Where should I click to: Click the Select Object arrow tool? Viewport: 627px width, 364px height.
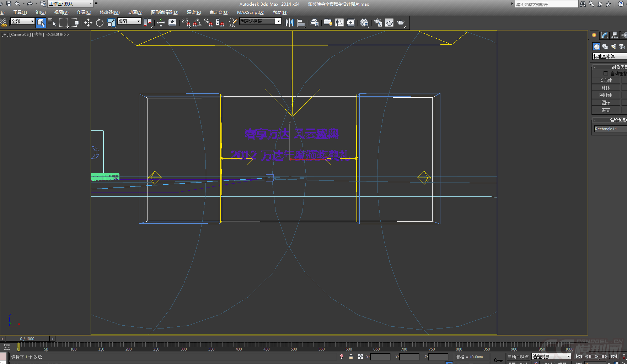click(41, 23)
